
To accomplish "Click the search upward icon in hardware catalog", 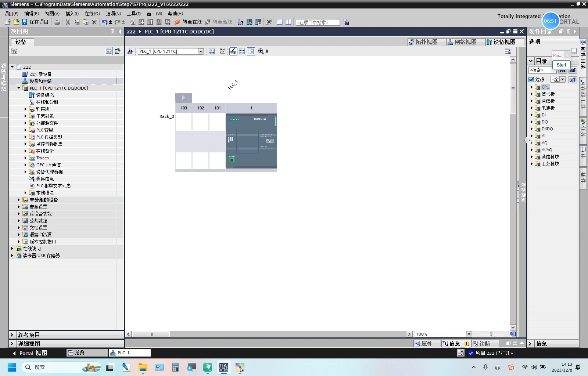I will [x=573, y=70].
